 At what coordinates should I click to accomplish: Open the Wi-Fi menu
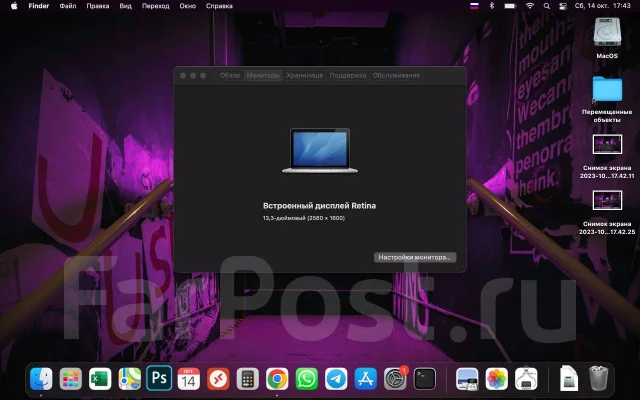(530, 6)
